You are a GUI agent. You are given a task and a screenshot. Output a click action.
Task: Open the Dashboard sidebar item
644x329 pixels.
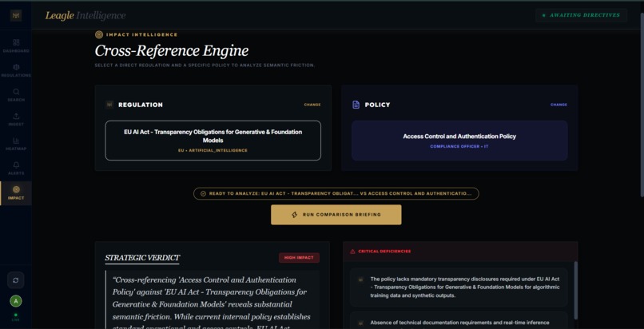[16, 46]
